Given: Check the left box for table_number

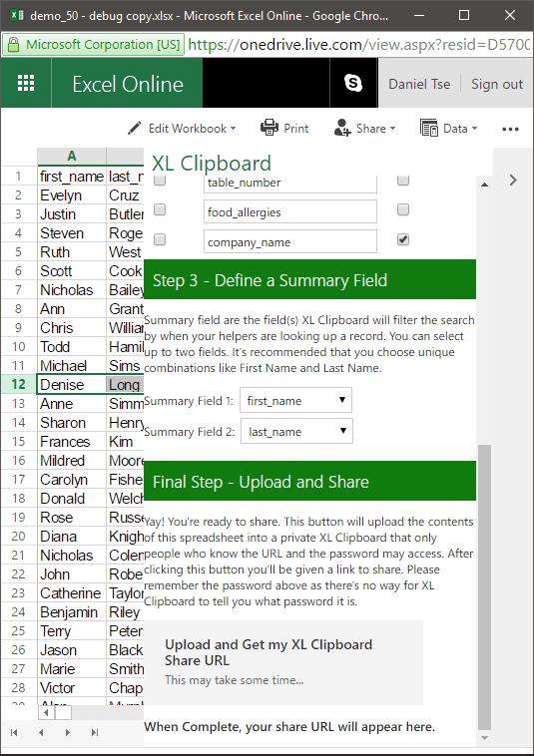Looking at the screenshot, I should point(159,181).
